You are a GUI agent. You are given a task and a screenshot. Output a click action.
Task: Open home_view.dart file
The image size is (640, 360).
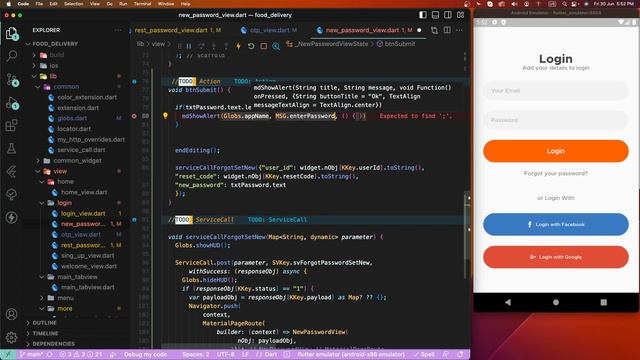coord(84,192)
